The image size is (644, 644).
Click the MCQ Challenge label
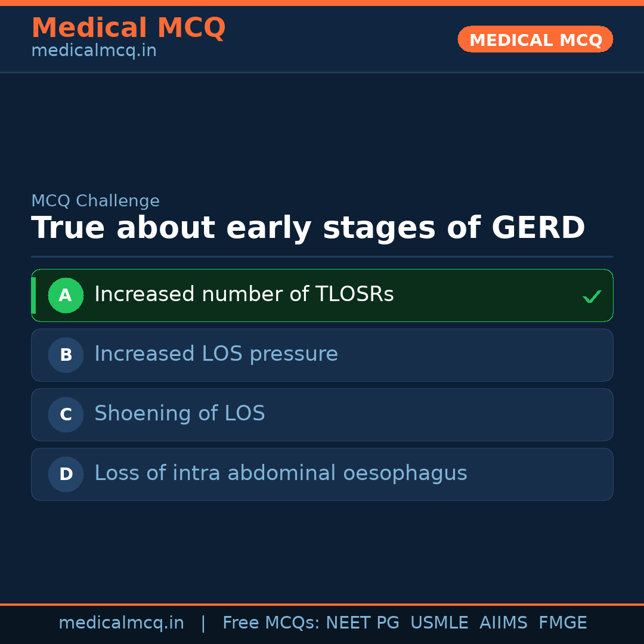pyautogui.click(x=95, y=202)
